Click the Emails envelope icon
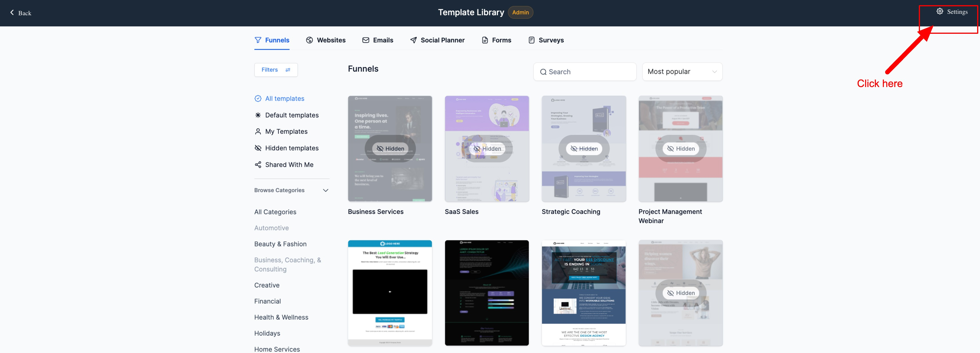Image resolution: width=980 pixels, height=353 pixels. (365, 40)
